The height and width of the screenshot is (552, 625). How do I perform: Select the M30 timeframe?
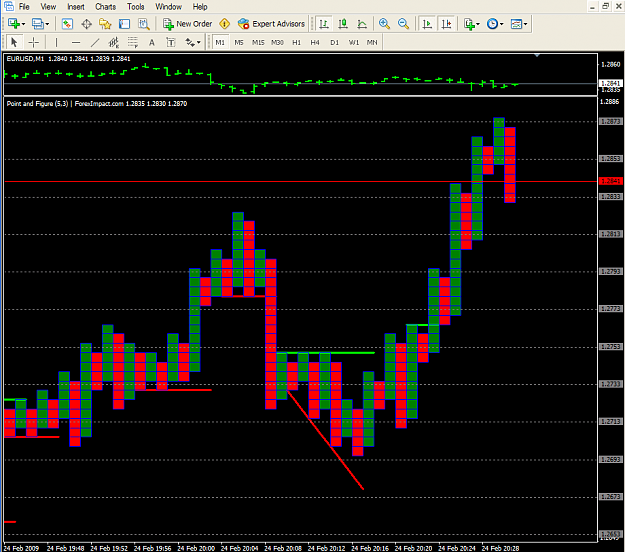pyautogui.click(x=277, y=42)
